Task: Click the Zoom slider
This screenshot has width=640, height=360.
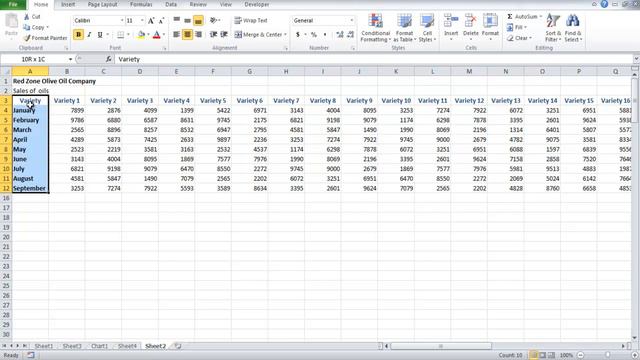Action: tap(608, 355)
